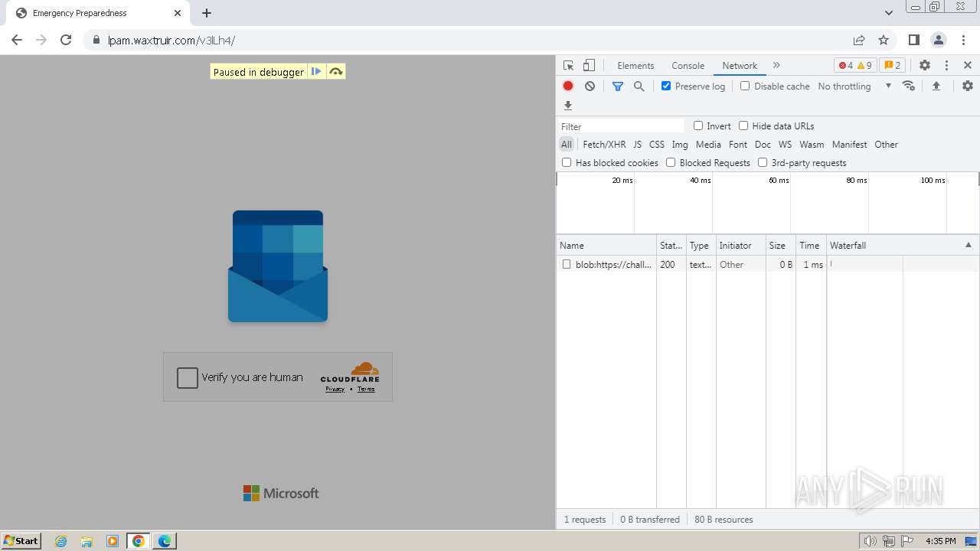This screenshot has height=551, width=980.
Task: Filter requests by Fetch/XHR
Action: pos(604,144)
